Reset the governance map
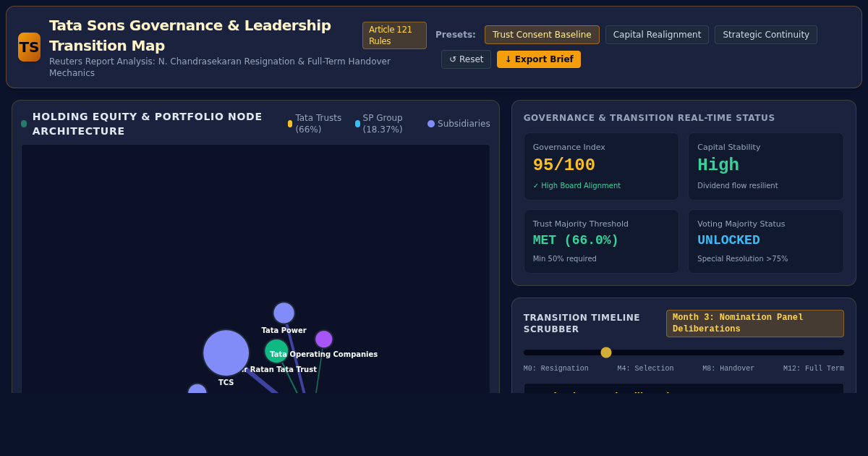 [x=466, y=59]
